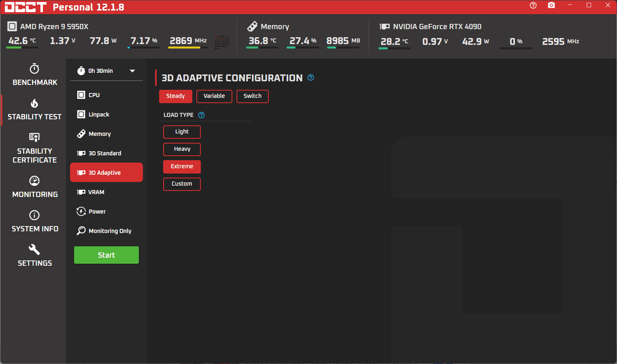Click the Power test icon
Screen dimensions: 617x364
click(81, 212)
